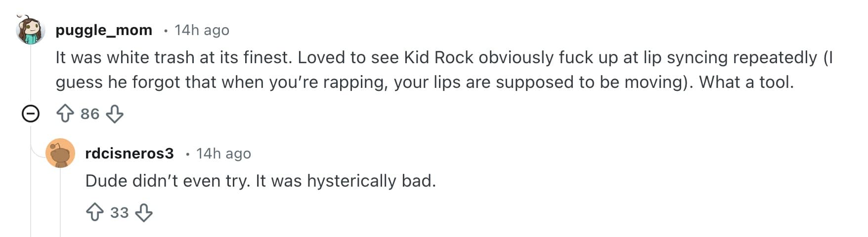Click rdcisneros3's orange Snoo avatar
868x237 pixels.
coord(60,153)
